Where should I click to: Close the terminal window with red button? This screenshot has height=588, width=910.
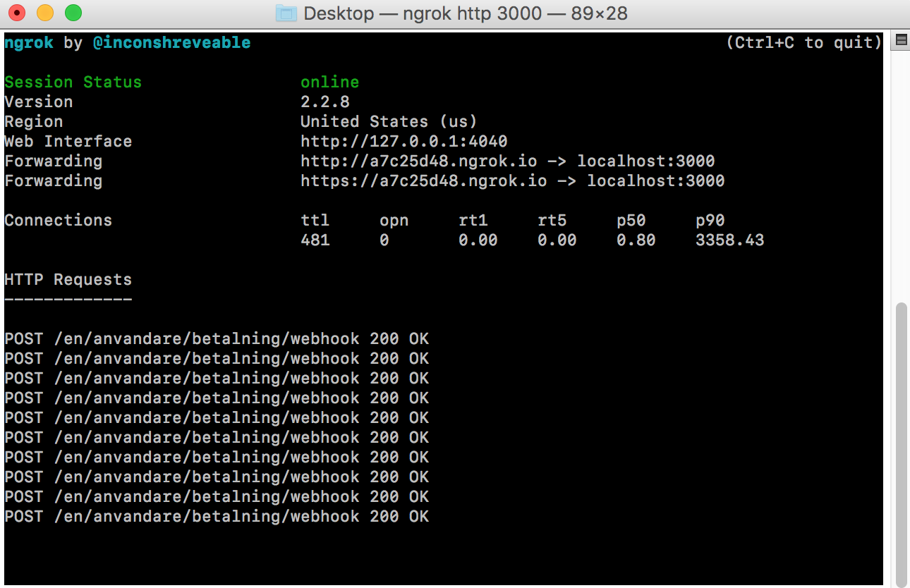point(16,13)
